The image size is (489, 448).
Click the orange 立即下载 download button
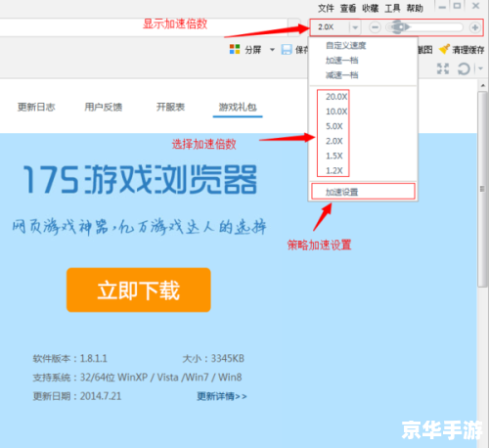139,290
